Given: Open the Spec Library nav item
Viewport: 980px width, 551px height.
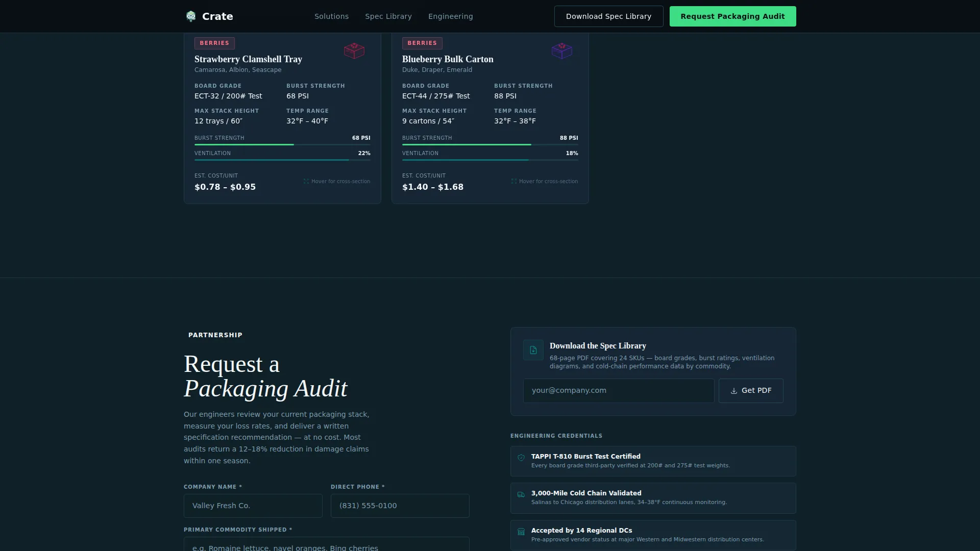Looking at the screenshot, I should (x=388, y=16).
